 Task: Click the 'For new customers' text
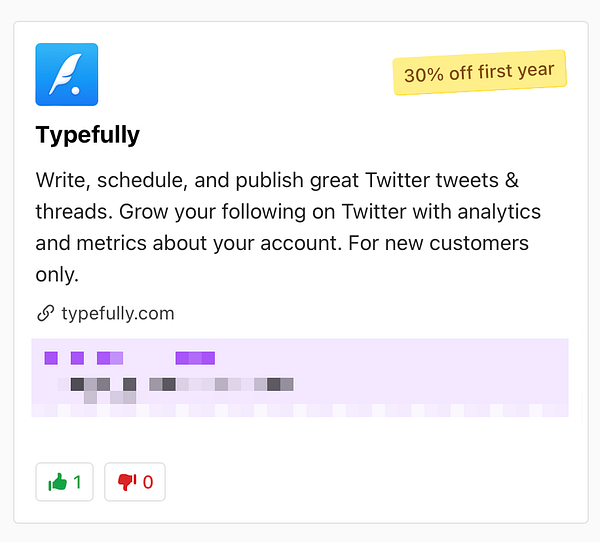pyautogui.click(x=439, y=243)
